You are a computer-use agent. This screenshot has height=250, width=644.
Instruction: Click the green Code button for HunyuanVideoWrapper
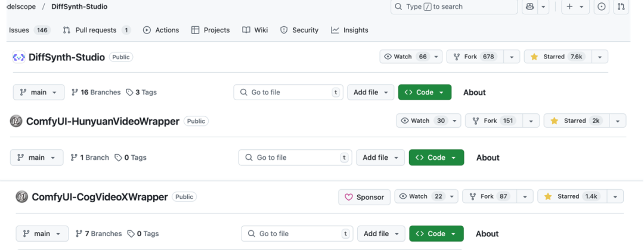[436, 158]
